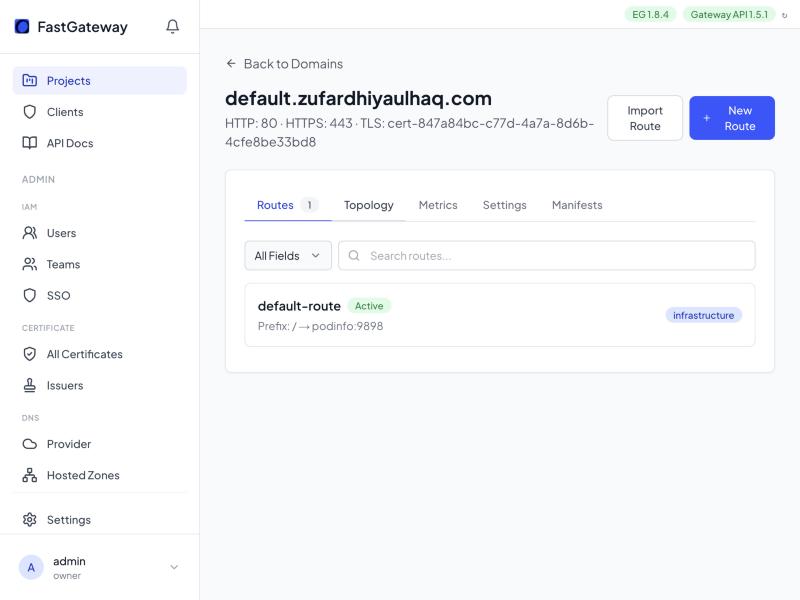Click the SSO shield icon
This screenshot has width=800, height=600.
30,295
